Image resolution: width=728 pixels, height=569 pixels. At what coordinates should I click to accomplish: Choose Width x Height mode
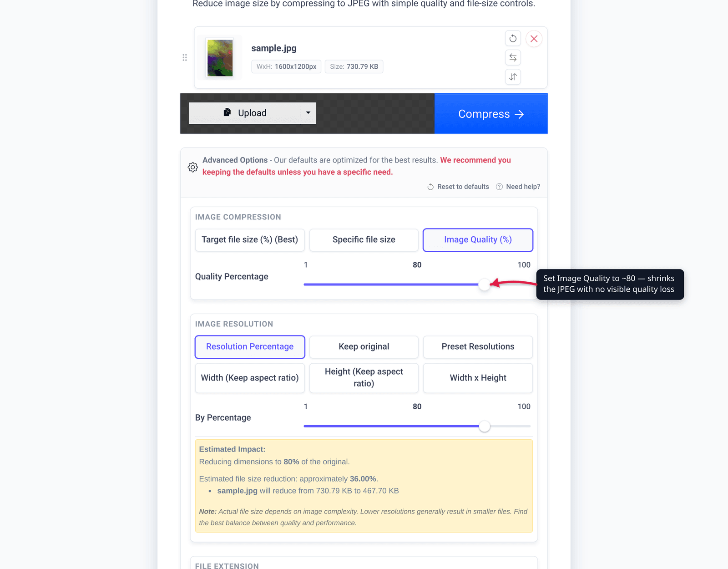click(478, 378)
